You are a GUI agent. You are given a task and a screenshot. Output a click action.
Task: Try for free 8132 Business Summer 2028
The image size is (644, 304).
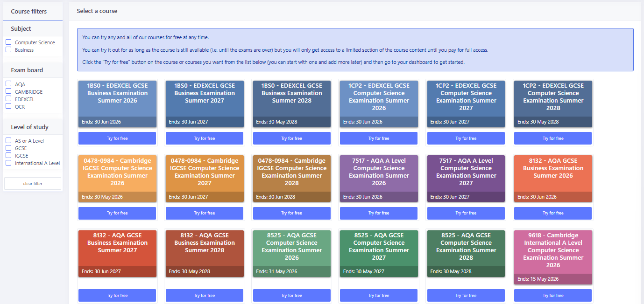[x=205, y=295]
